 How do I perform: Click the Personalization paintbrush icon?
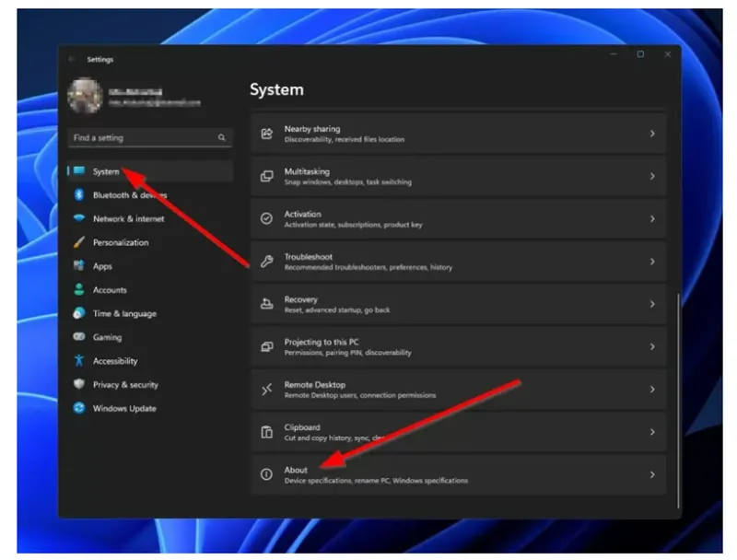(79, 242)
